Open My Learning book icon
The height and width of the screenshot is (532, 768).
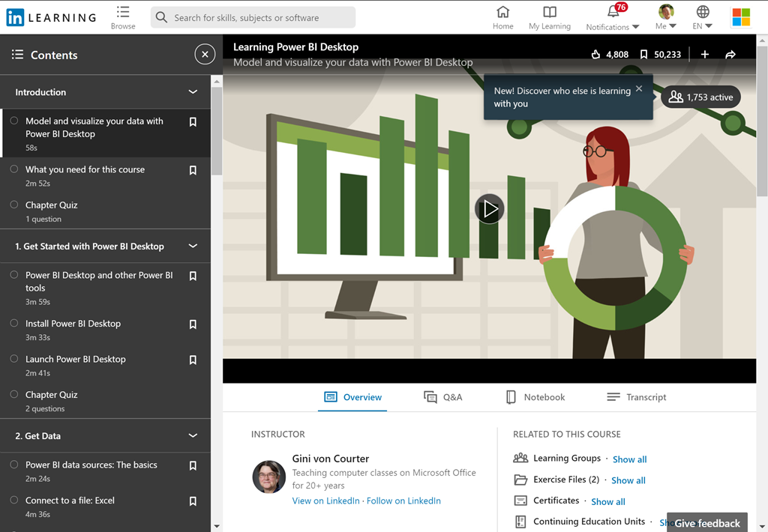(550, 12)
